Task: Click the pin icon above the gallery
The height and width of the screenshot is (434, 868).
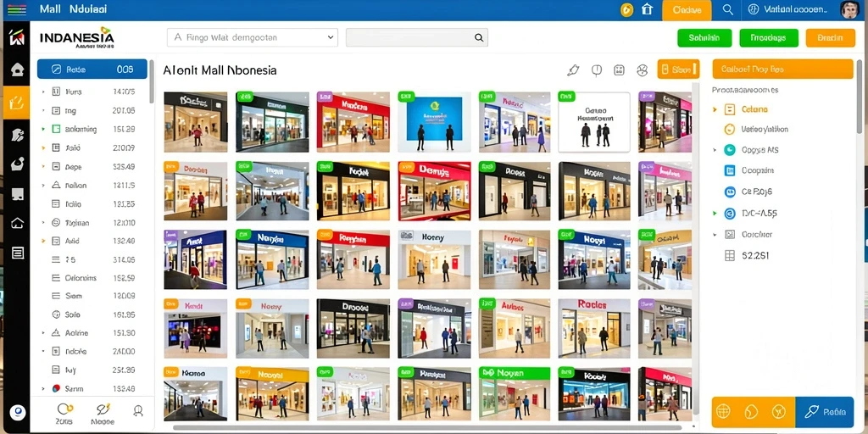Action: click(573, 70)
